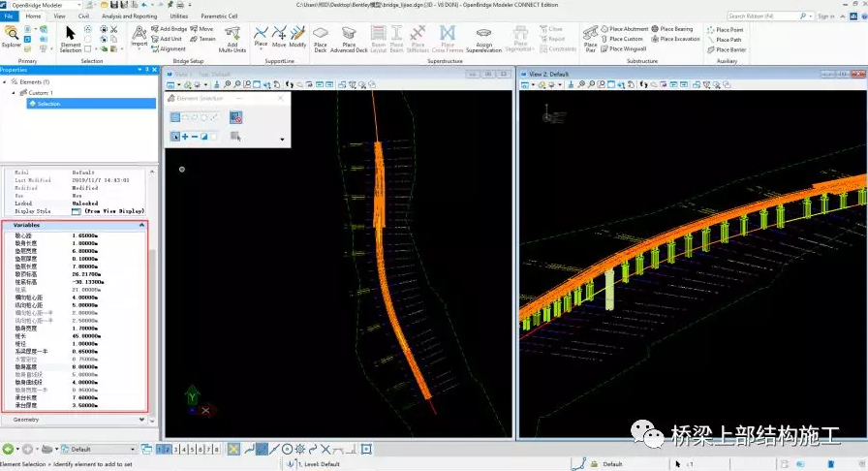The width and height of the screenshot is (868, 471).
Task: Click Place Point in Auxiliary group
Action: (726, 30)
